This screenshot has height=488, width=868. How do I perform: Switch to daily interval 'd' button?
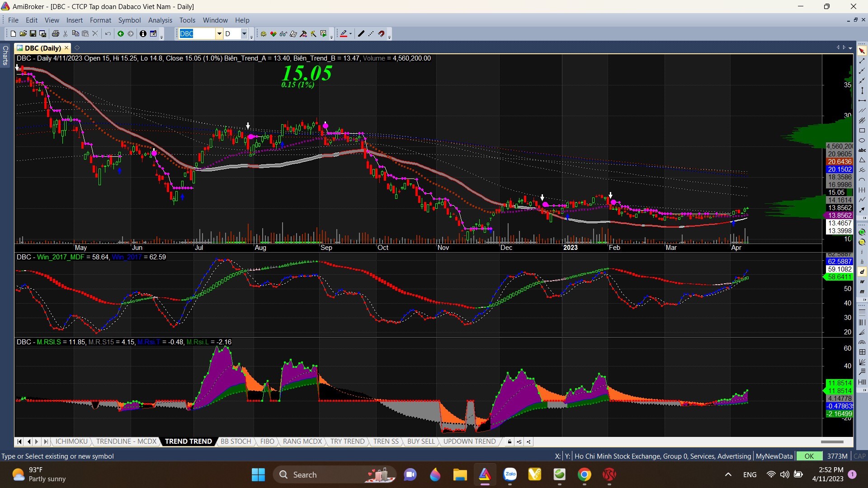click(862, 272)
